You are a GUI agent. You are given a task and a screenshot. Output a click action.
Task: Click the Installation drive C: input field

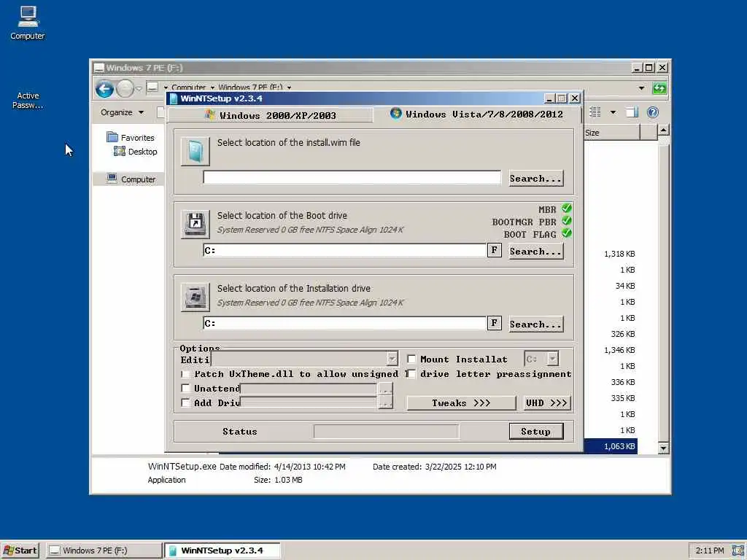click(345, 323)
